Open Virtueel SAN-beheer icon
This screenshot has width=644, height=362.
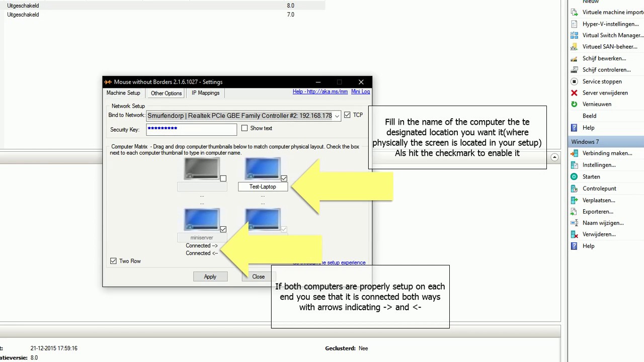574,47
